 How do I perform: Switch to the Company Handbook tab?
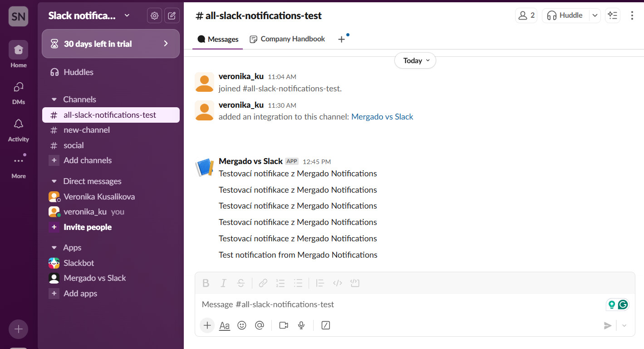[x=288, y=39]
